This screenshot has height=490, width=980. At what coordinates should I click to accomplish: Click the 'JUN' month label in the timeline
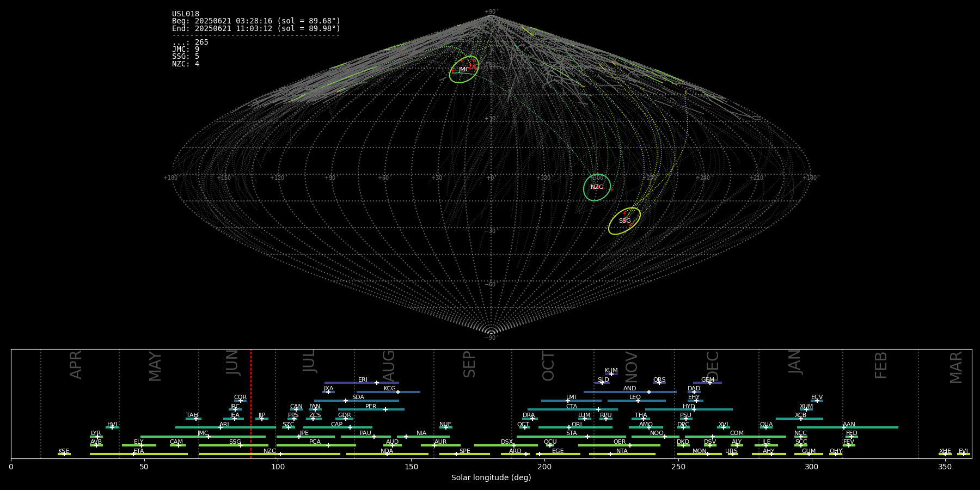(232, 363)
